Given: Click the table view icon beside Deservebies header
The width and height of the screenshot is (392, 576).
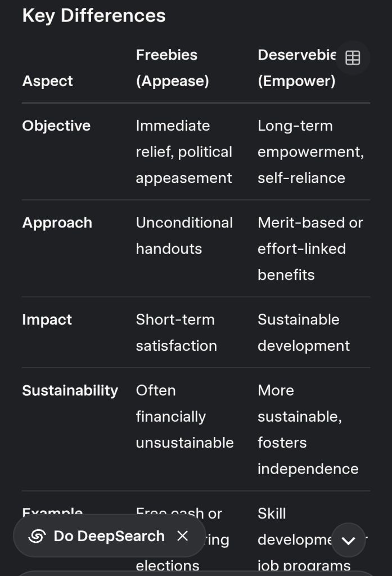Looking at the screenshot, I should 353,58.
